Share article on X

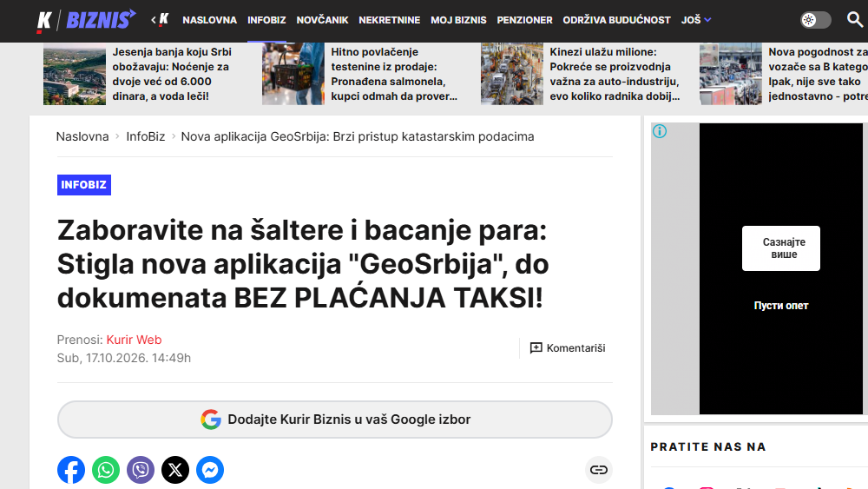[x=175, y=470]
